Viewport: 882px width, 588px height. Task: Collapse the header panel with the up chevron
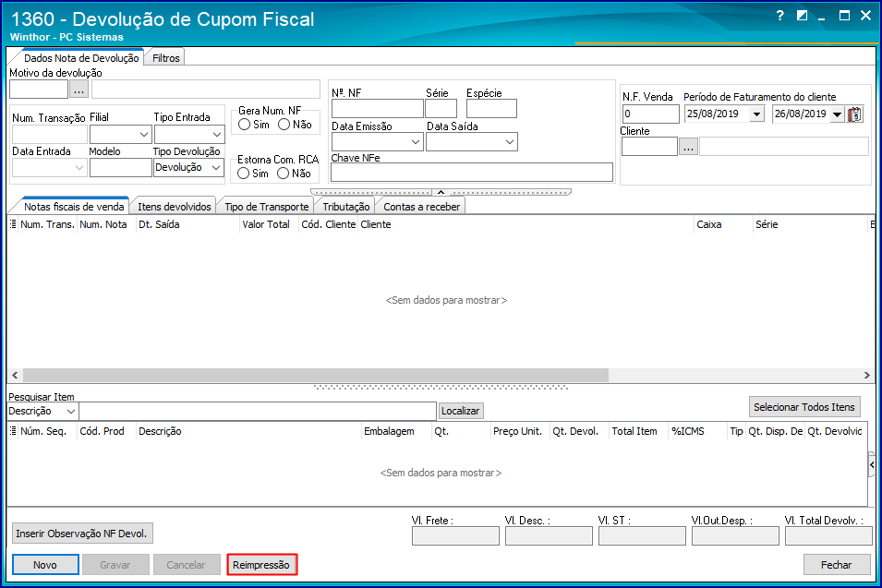click(441, 192)
